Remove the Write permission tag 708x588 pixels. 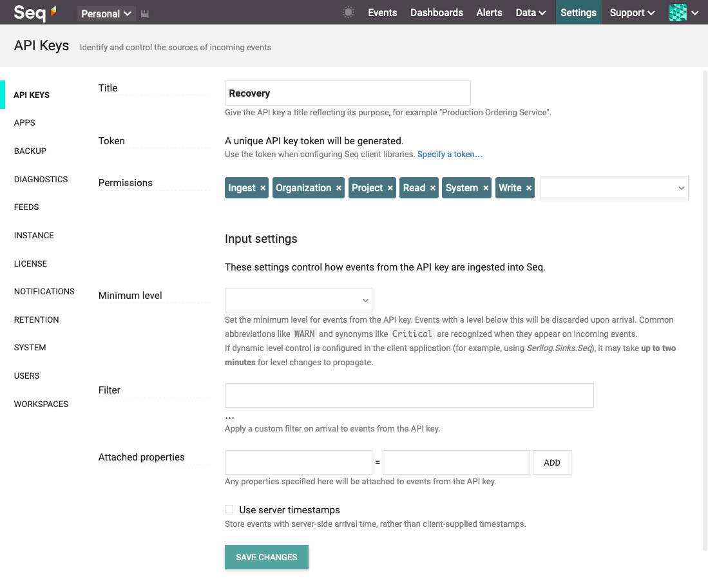[x=529, y=188]
